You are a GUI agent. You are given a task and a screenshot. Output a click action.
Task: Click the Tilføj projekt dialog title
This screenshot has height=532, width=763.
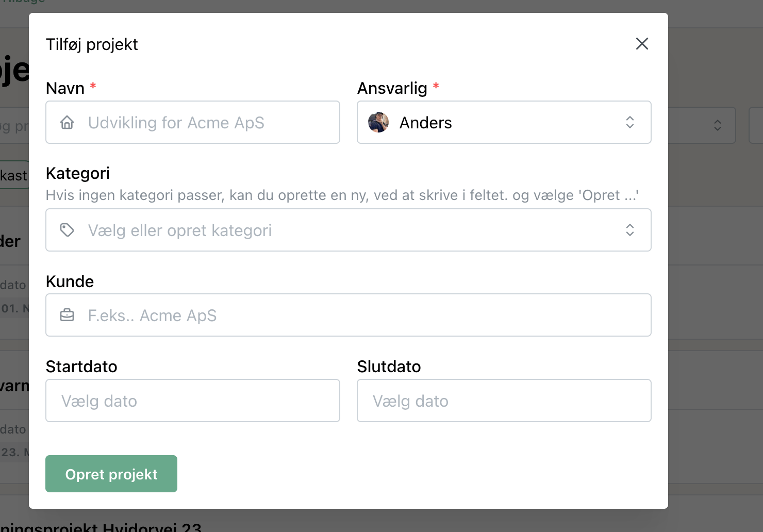(x=92, y=44)
